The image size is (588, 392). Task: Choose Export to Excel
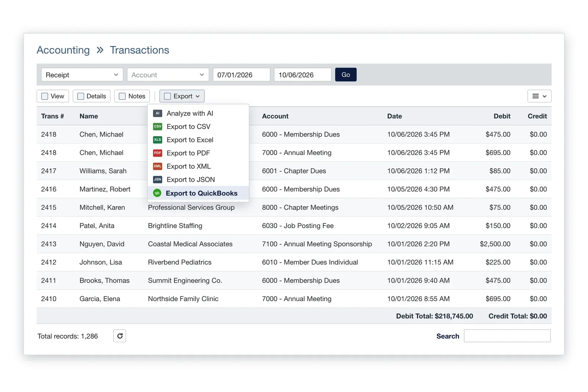pos(198,140)
